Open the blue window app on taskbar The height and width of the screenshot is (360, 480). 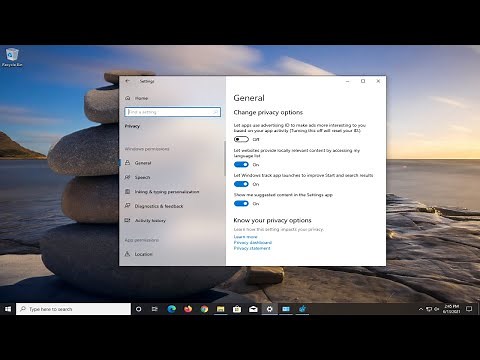click(286, 309)
